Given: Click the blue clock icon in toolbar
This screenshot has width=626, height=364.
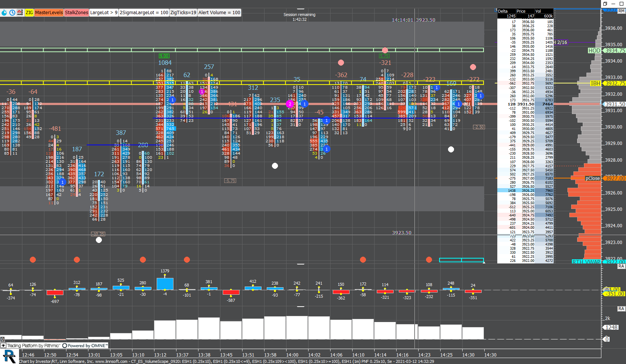Looking at the screenshot, I should point(12,13).
